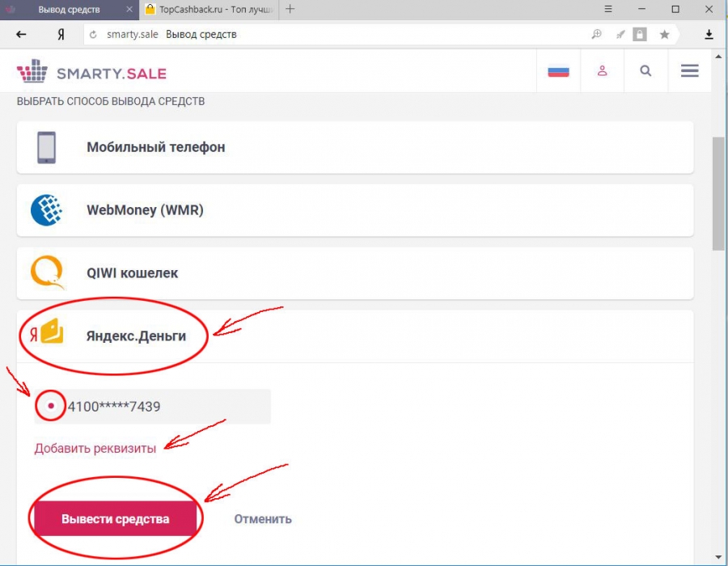Expand the QIWI кошелек option

pyautogui.click(x=355, y=272)
